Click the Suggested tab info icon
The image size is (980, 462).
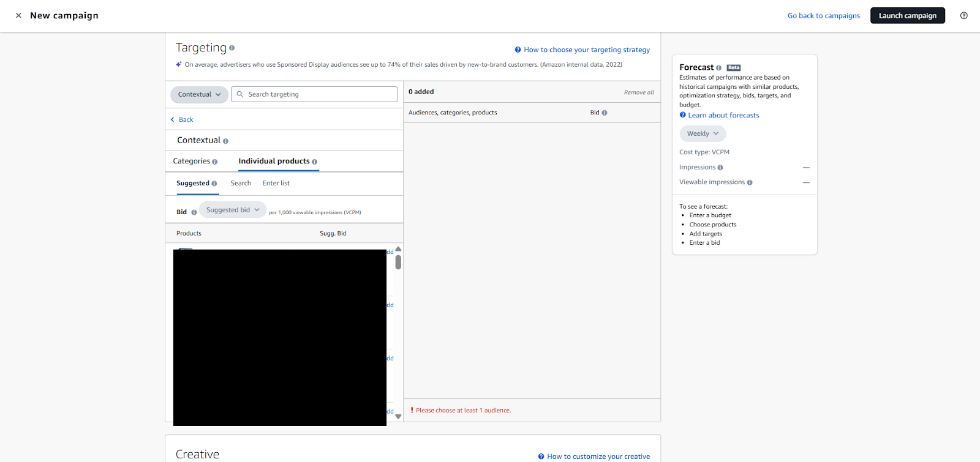pos(214,184)
